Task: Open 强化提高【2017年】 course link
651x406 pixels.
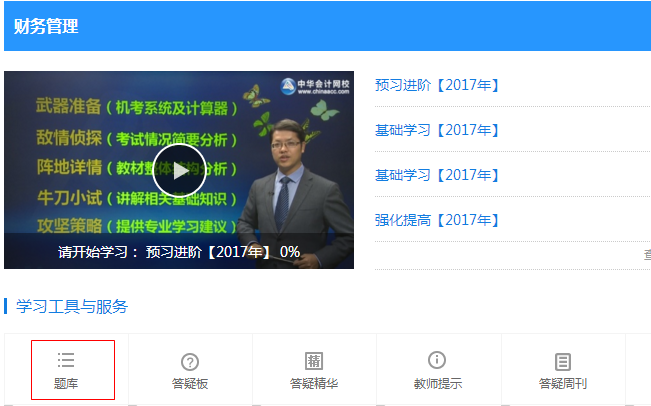Action: click(436, 220)
